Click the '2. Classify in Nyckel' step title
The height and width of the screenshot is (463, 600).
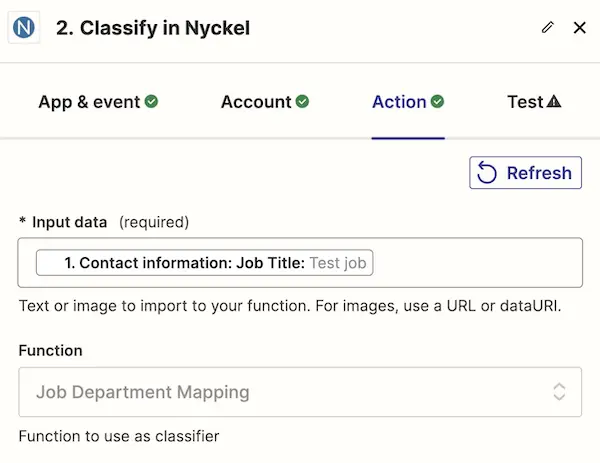153,28
